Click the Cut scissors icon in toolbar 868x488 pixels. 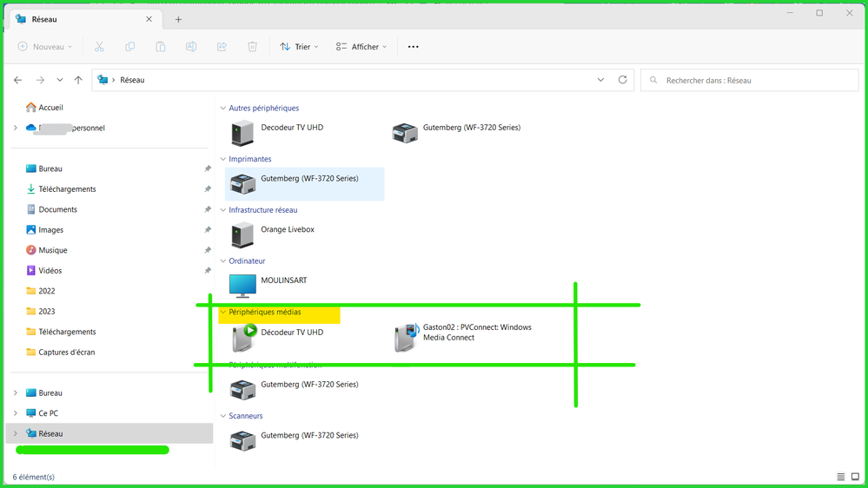pos(99,47)
